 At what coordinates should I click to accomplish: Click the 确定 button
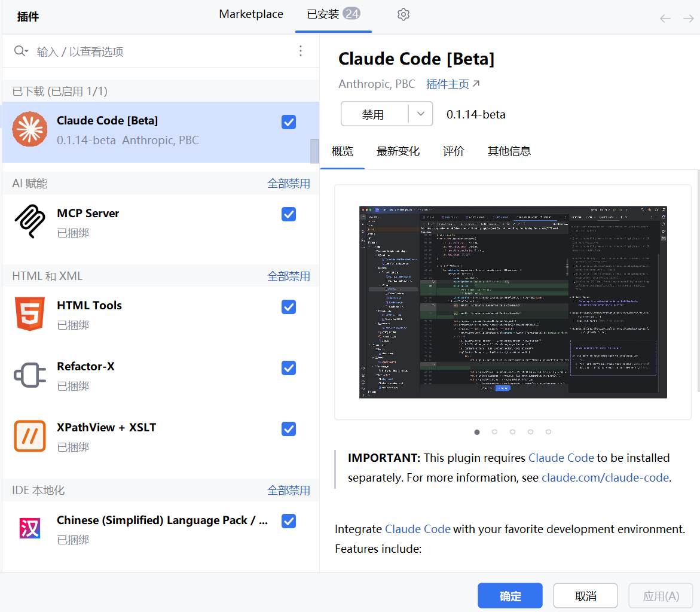tap(510, 596)
